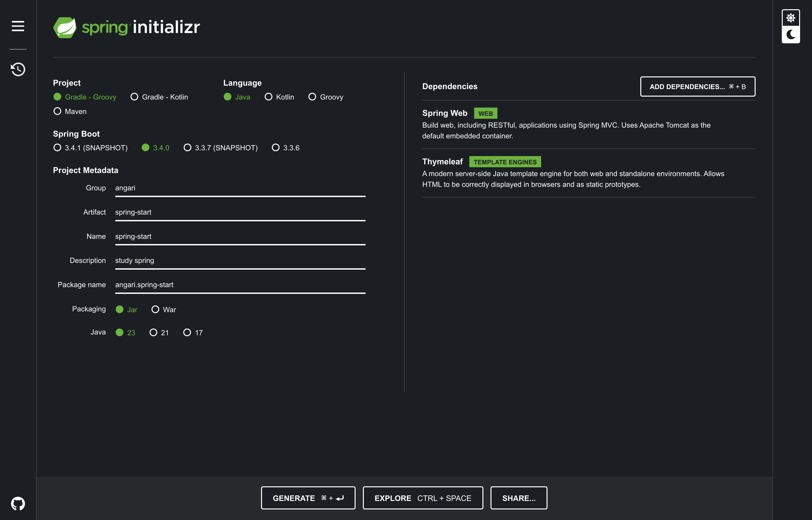Choose Spring Boot 3.4.1 (SNAPSHOT)
The image size is (812, 520).
pyautogui.click(x=90, y=148)
